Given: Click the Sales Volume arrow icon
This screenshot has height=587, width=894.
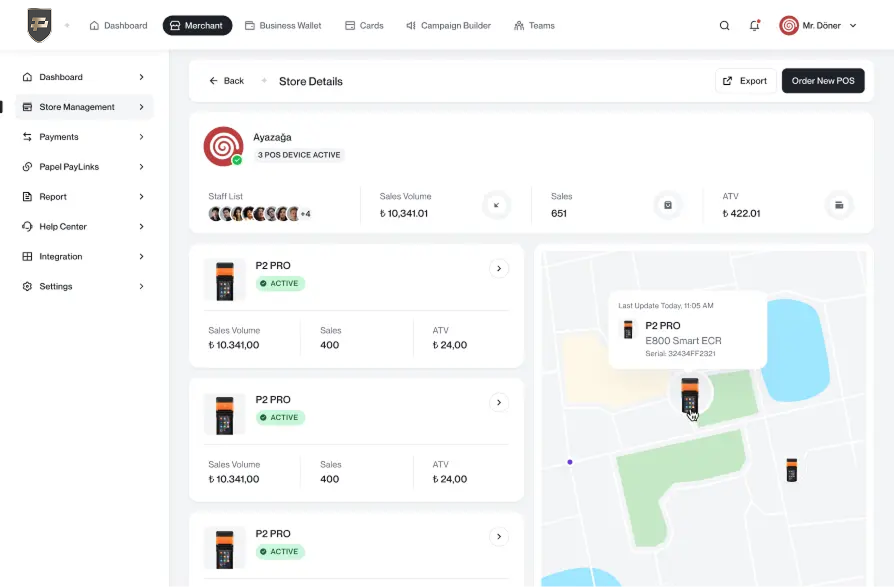Looking at the screenshot, I should click(496, 205).
